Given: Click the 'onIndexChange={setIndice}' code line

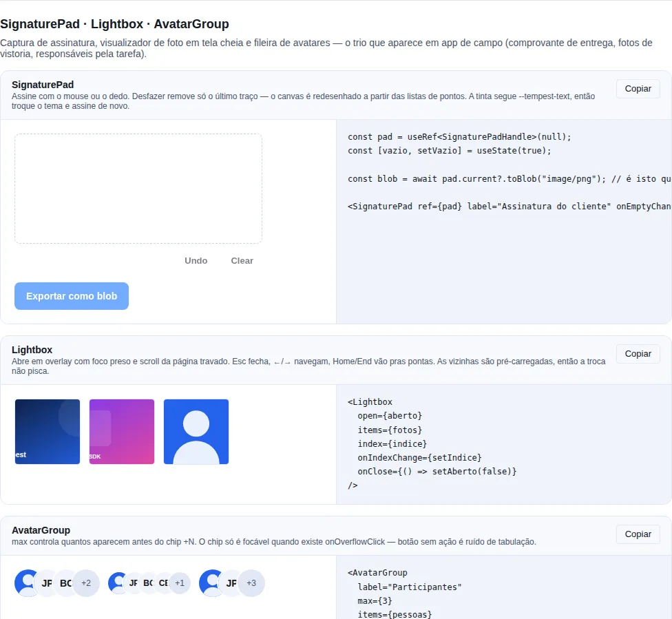Looking at the screenshot, I should (419, 457).
